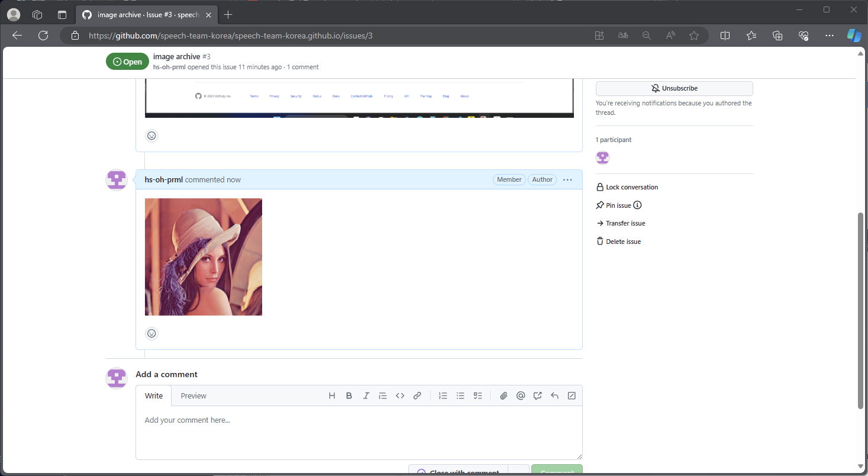Open browser profile avatar

13,14
